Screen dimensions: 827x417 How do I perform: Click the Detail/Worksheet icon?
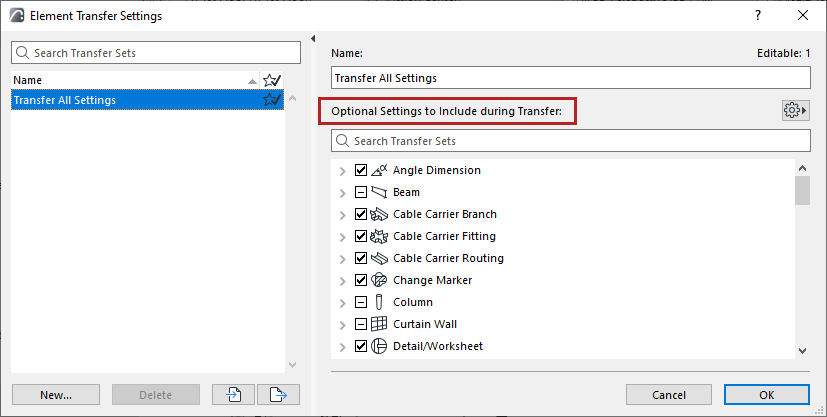pyautogui.click(x=378, y=346)
